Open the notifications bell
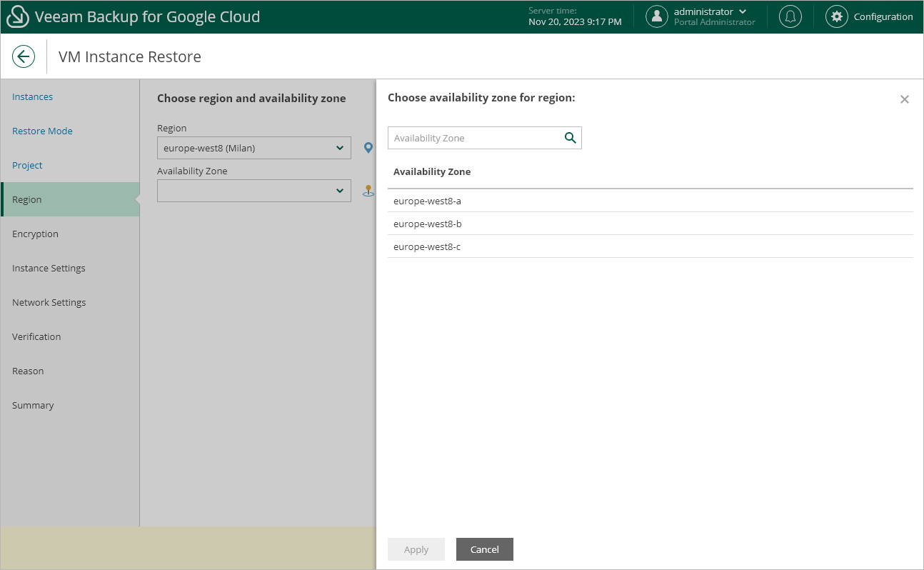Viewport: 924px width, 570px height. pyautogui.click(x=790, y=16)
